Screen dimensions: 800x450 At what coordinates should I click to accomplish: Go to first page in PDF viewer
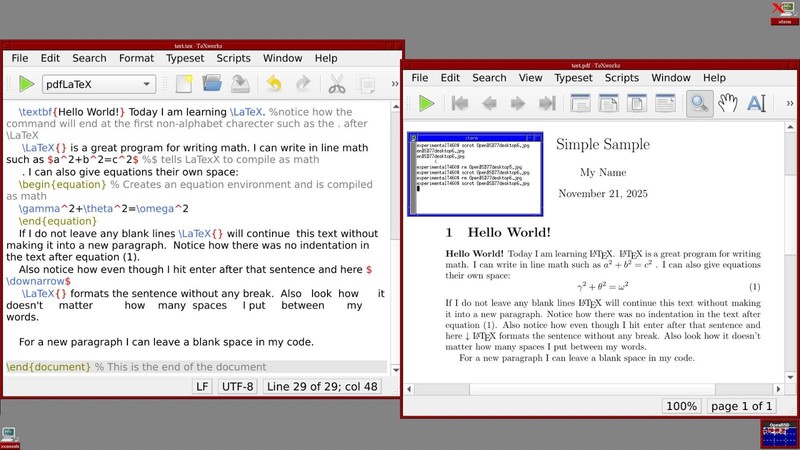pyautogui.click(x=460, y=104)
